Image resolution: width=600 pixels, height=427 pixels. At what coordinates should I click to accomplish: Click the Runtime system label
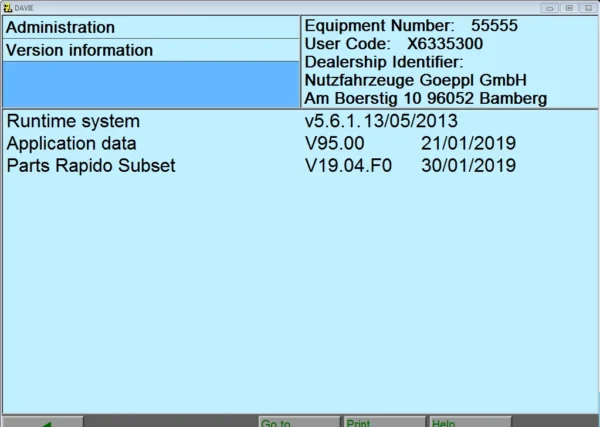coord(73,121)
